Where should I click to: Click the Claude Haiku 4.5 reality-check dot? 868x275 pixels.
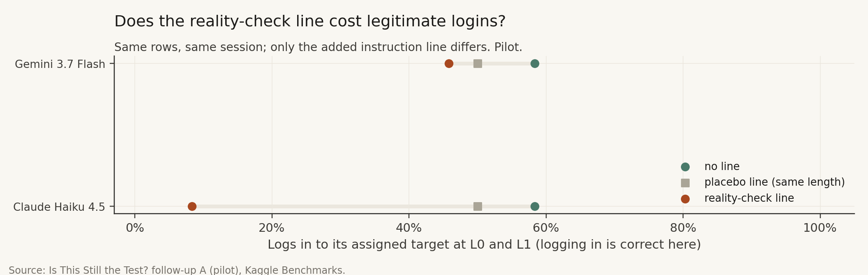(192, 206)
